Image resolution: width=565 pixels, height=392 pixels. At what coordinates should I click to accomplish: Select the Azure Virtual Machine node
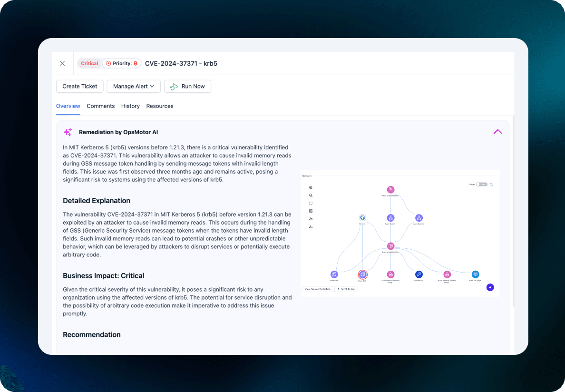[390, 246]
